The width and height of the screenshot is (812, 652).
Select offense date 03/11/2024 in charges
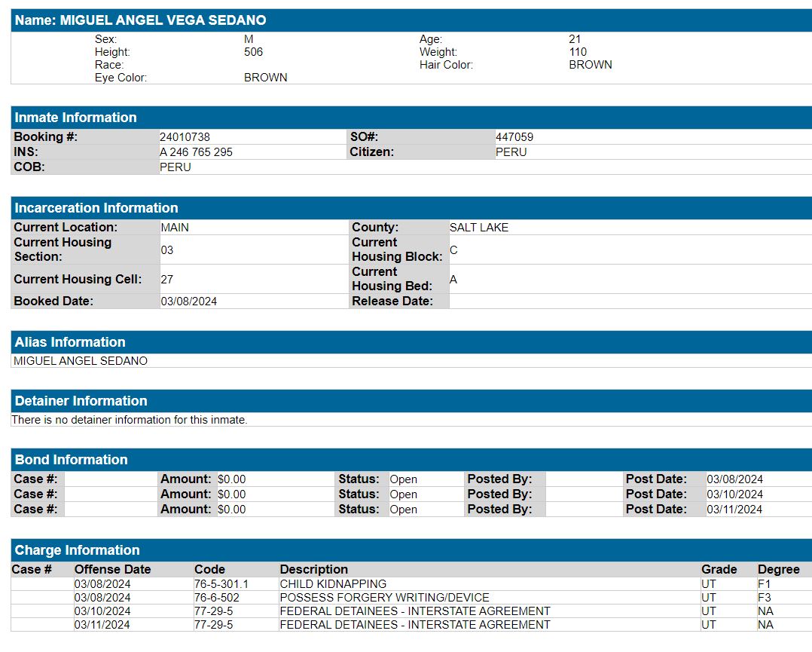point(102,625)
